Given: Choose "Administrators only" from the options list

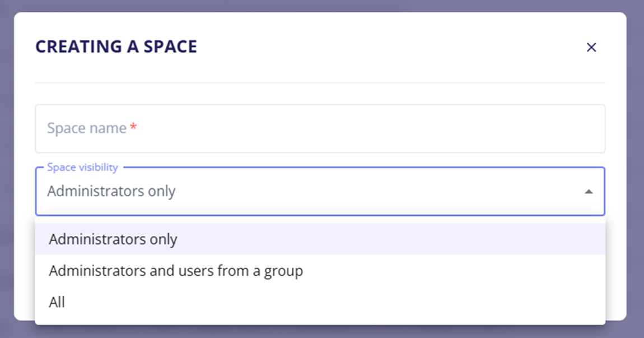Looking at the screenshot, I should click(x=113, y=239).
